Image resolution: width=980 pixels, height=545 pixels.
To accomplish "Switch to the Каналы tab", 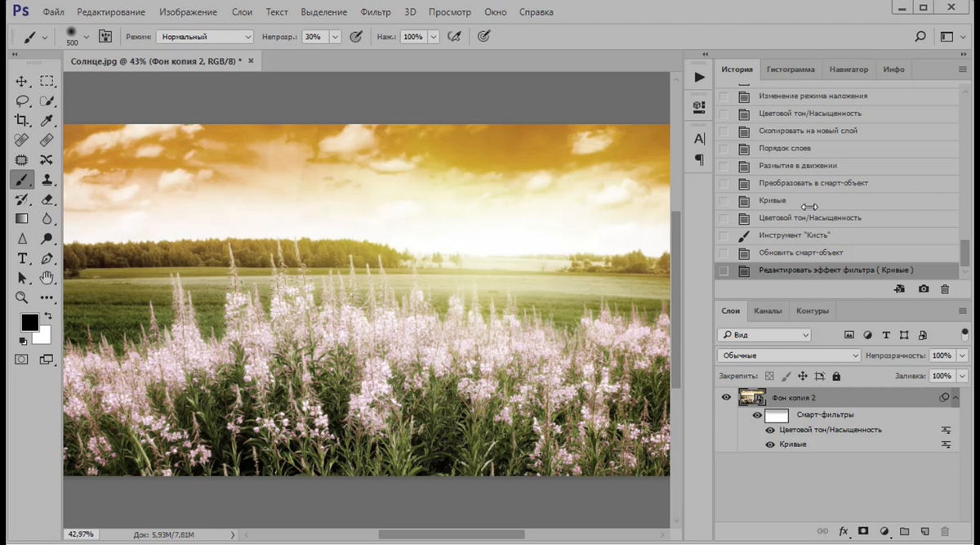I will (x=768, y=310).
